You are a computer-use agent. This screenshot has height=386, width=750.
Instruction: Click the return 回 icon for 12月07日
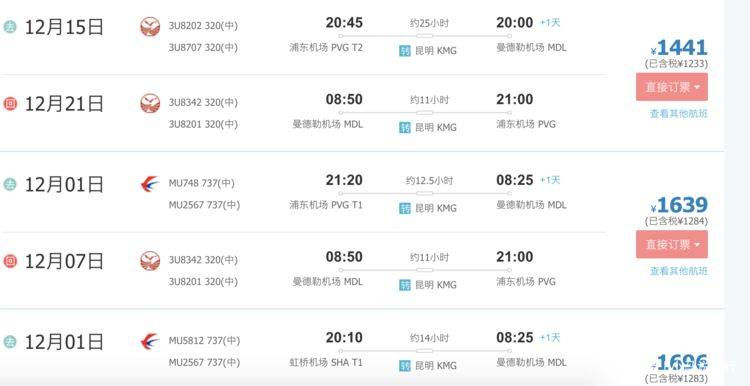[x=10, y=261]
